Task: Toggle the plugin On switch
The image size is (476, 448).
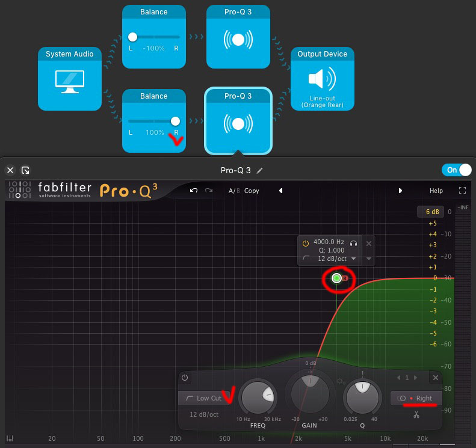Action: click(x=457, y=170)
